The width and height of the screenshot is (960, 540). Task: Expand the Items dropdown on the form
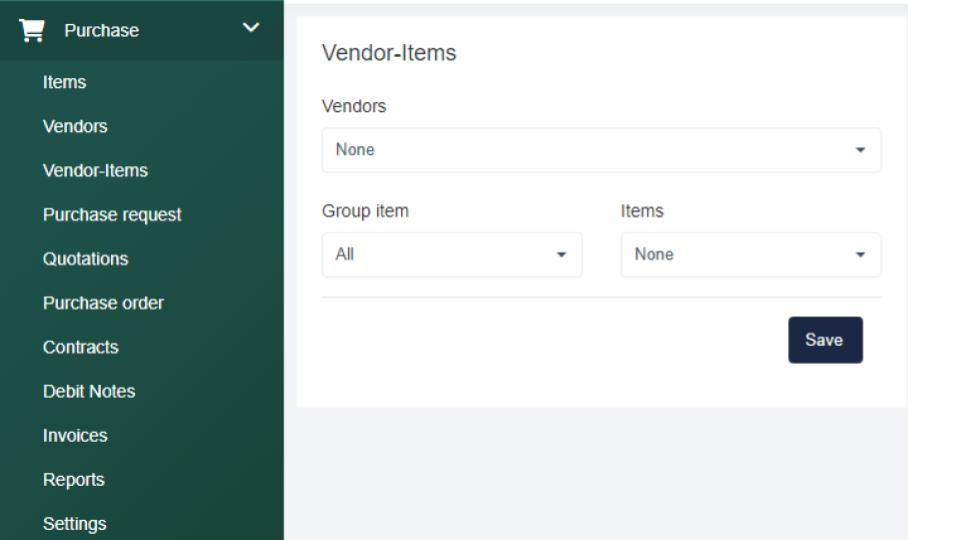[748, 255]
